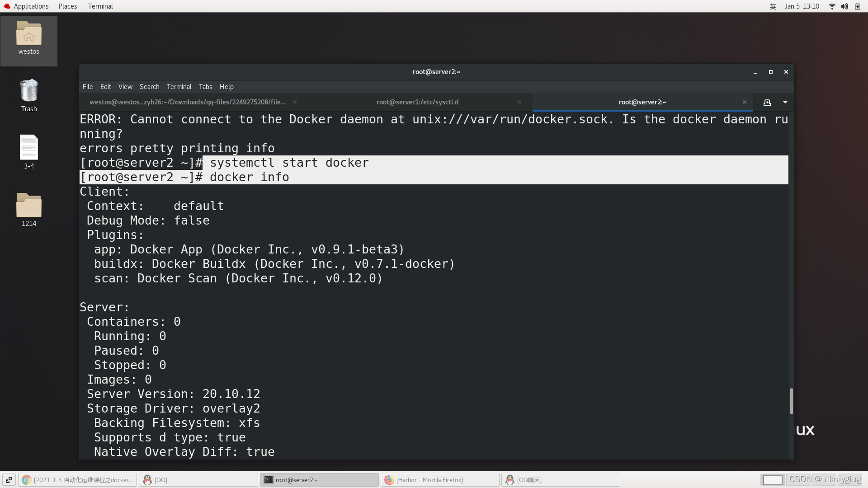Viewport: 868px width, 488px height.
Task: Open the Search menu
Action: [149, 87]
